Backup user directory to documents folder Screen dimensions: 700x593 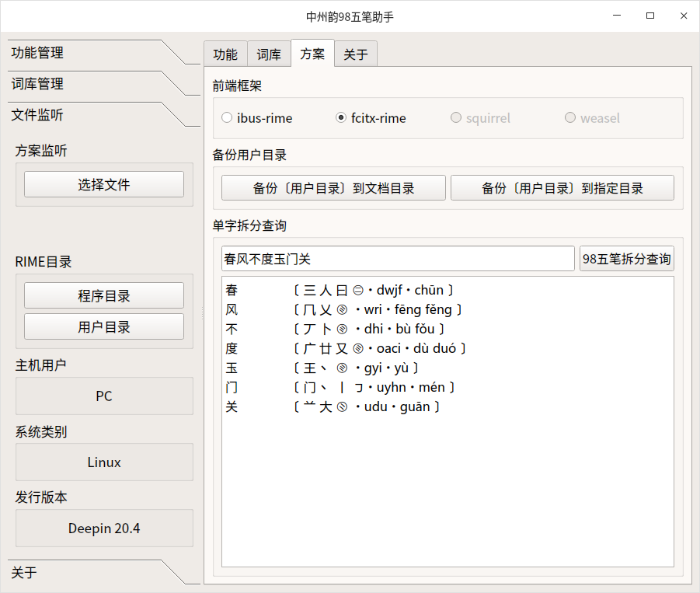(x=333, y=187)
